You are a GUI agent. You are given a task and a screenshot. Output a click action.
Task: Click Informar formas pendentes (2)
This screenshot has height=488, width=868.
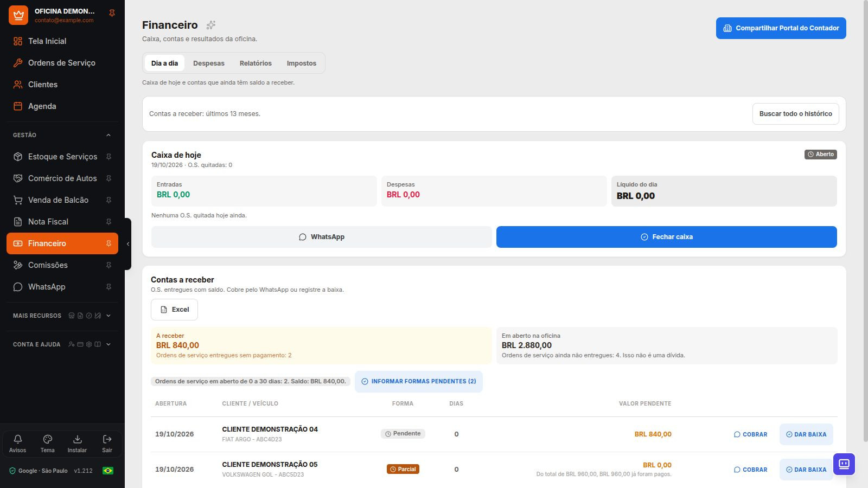419,382
